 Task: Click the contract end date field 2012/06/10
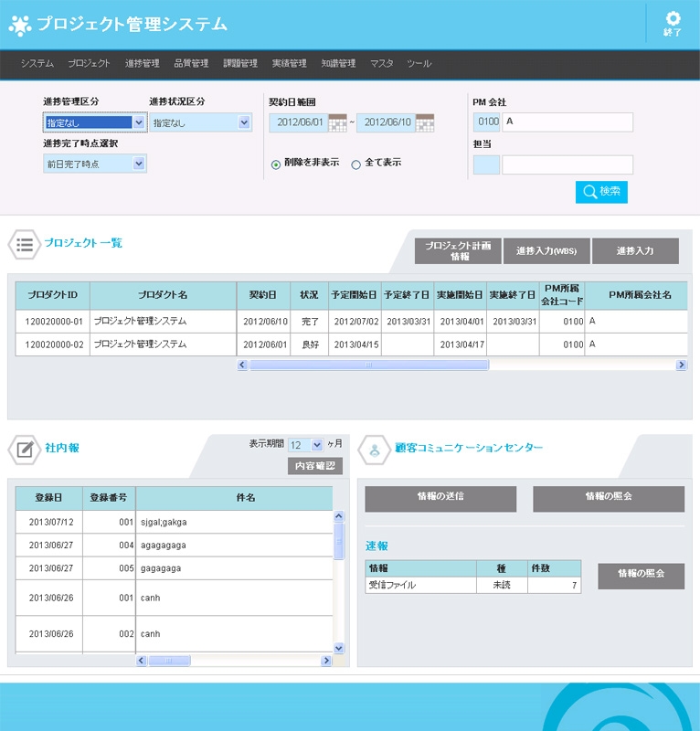click(x=387, y=122)
